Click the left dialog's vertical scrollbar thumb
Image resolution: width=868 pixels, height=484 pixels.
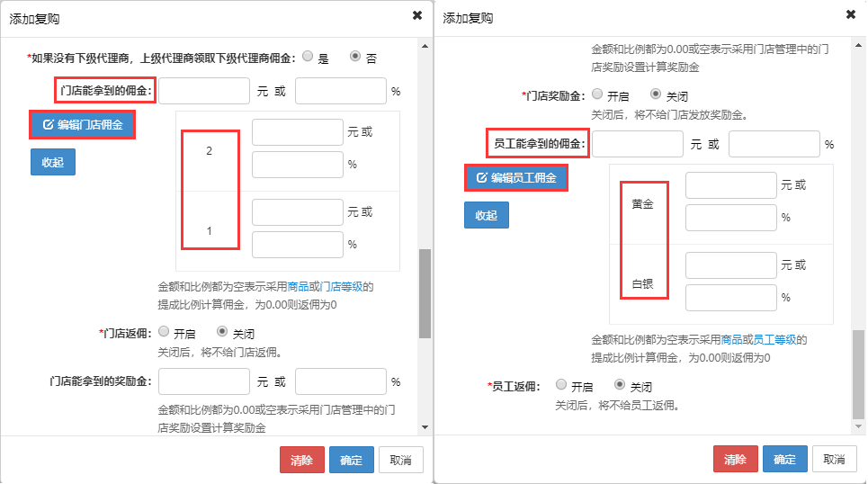tap(425, 292)
